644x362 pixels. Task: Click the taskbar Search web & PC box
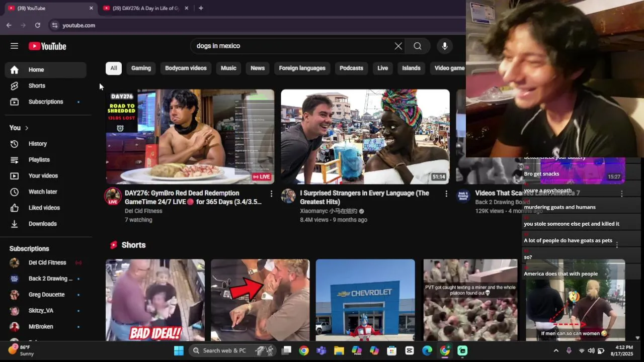click(x=233, y=350)
